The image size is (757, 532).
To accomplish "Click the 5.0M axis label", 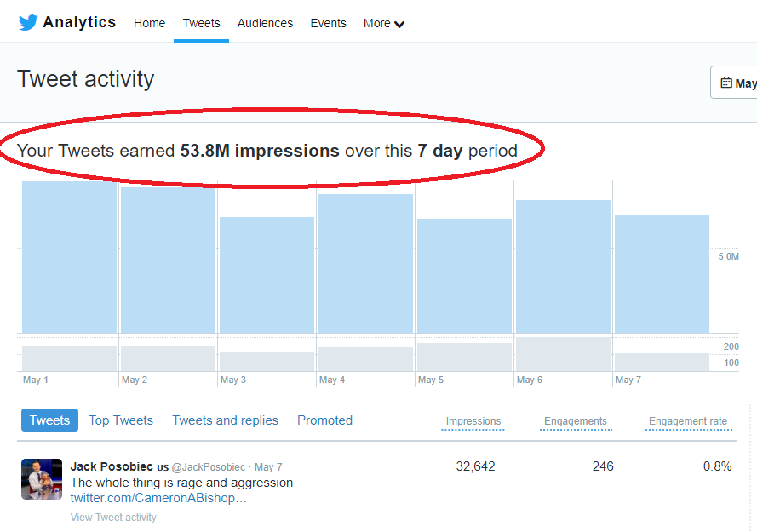I will (728, 256).
